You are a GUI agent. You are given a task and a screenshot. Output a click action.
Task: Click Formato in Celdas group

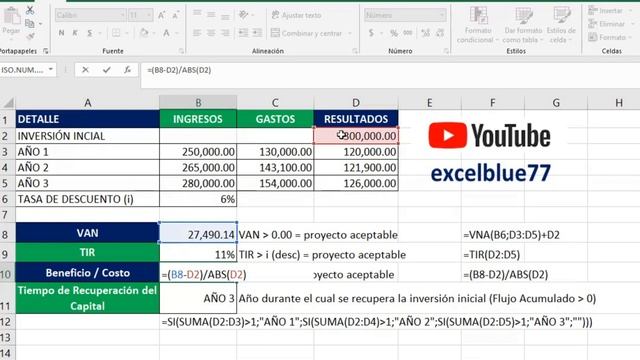607,37
